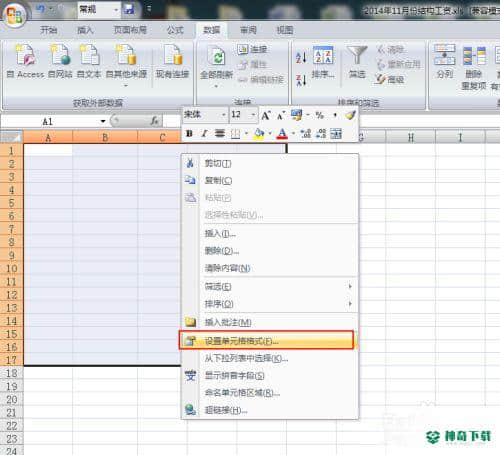Apply percent style in mini toolbar
500x455 pixels.
pos(320,115)
